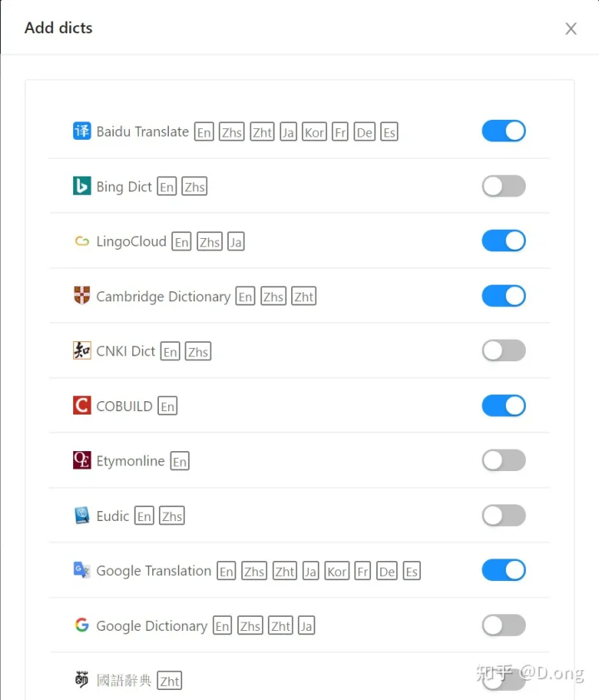The image size is (599, 700).
Task: Disable the Baidu Translate toggle
Action: pos(503,132)
